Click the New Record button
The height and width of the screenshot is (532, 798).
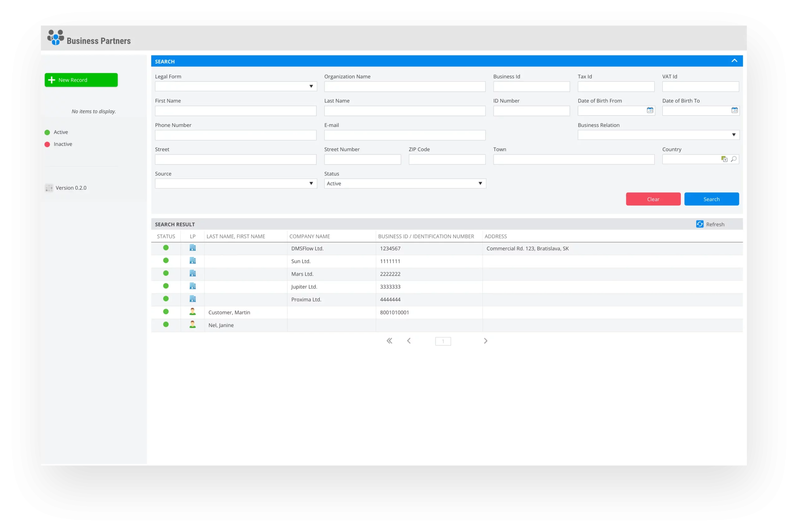(81, 80)
